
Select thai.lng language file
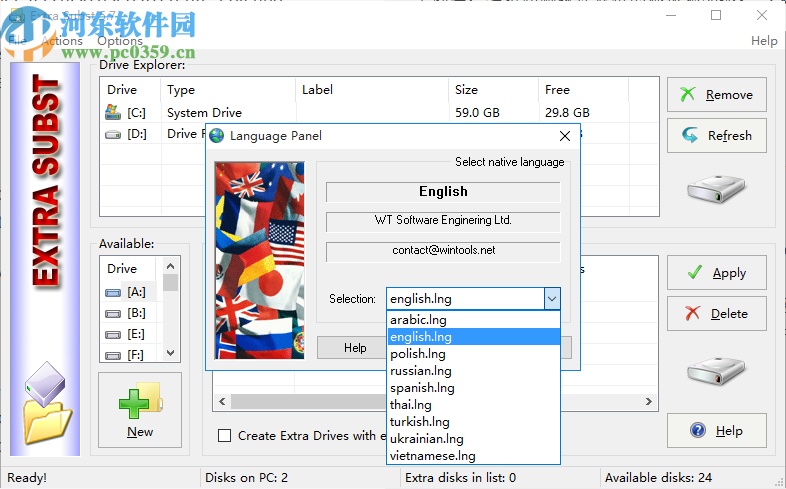point(473,405)
